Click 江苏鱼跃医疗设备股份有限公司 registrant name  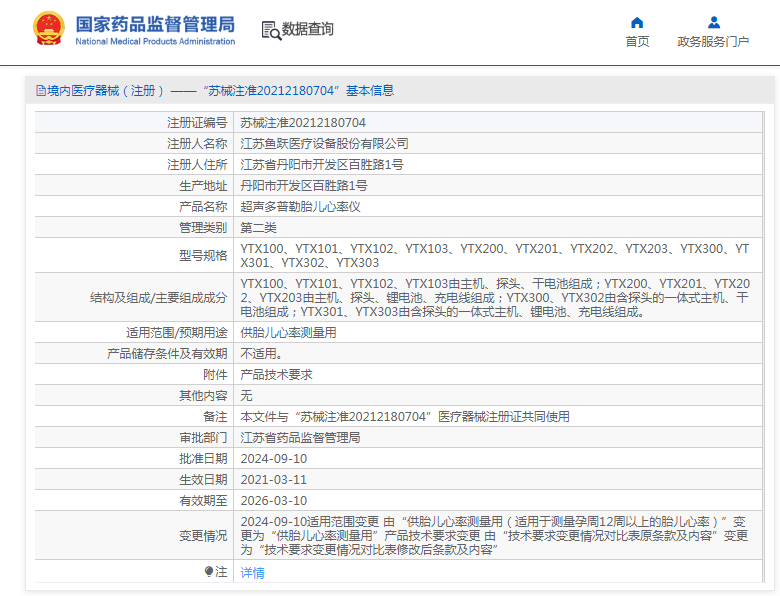(x=324, y=144)
